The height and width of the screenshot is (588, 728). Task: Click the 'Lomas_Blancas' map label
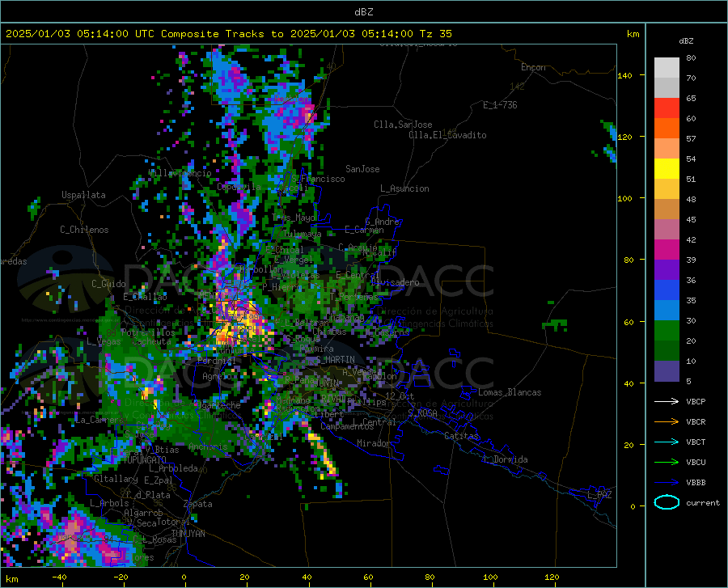pos(510,392)
